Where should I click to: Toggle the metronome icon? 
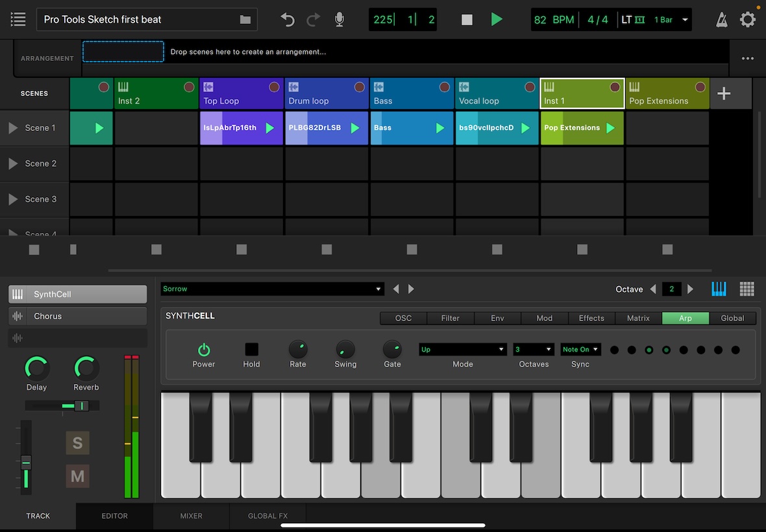click(x=722, y=19)
